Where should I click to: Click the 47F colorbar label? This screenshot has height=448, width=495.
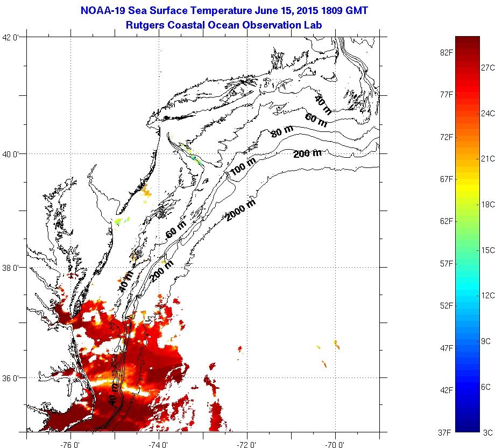pos(447,348)
